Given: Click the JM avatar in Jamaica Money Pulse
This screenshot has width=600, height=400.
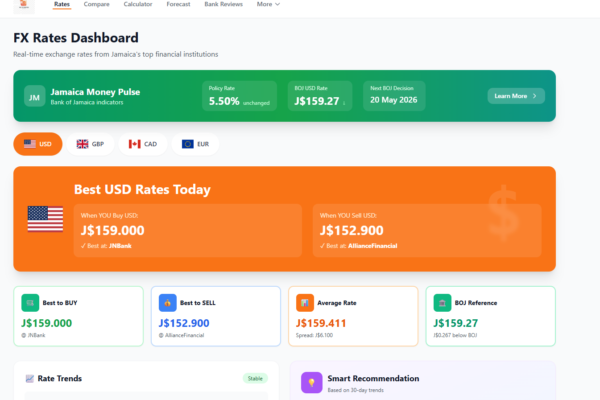Looking at the screenshot, I should 34,96.
